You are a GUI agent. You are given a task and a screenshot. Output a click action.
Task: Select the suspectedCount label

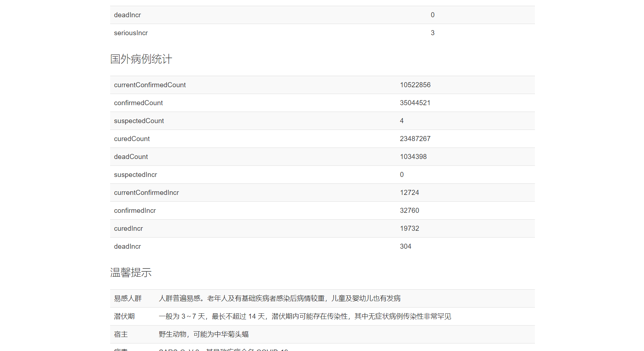[x=139, y=121]
